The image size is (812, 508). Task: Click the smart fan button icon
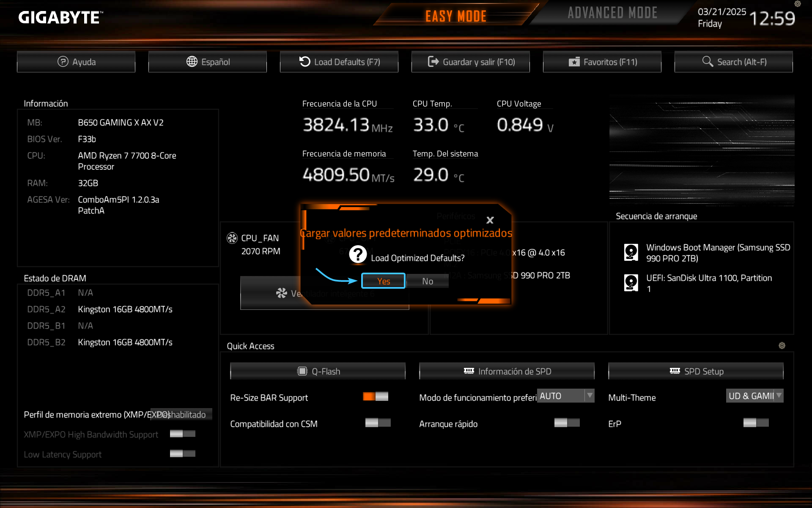point(281,293)
